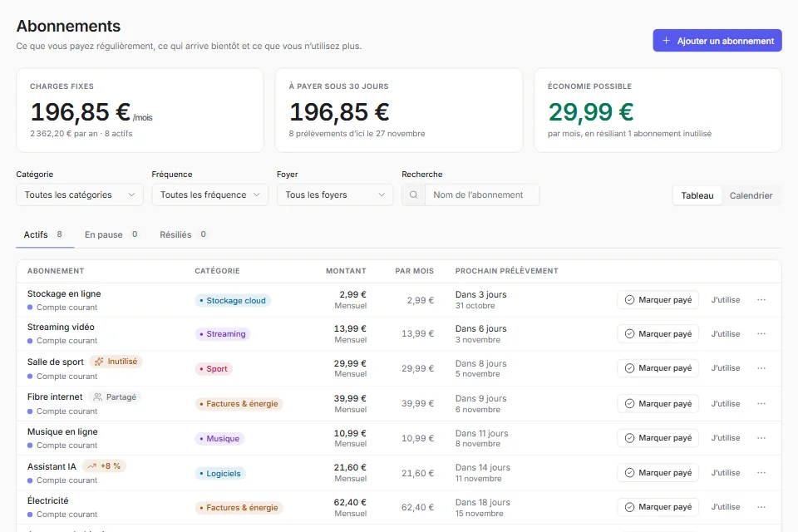
Task: Open more options for Stockage en ligne
Action: click(761, 300)
